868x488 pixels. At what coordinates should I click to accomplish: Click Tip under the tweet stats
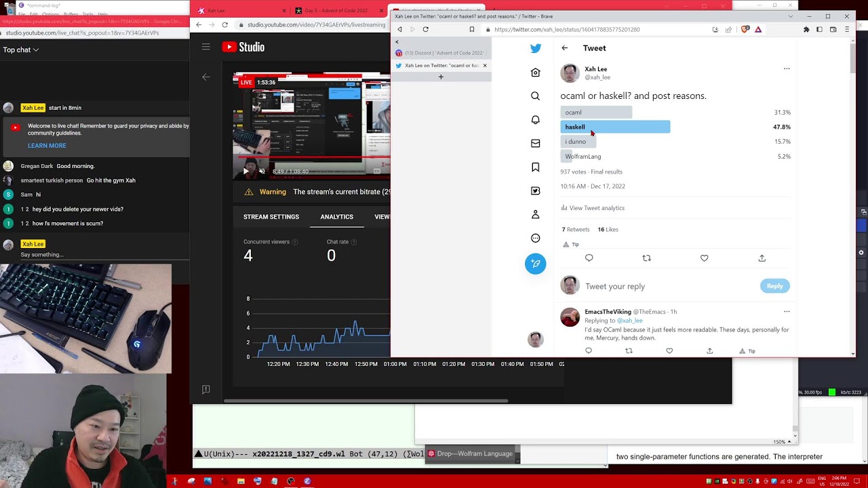click(571, 245)
